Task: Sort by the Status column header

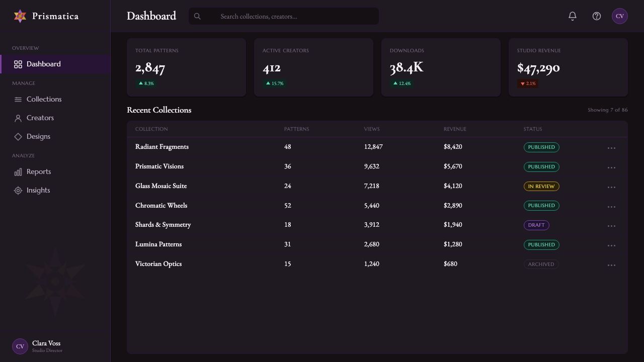Action: tap(533, 129)
